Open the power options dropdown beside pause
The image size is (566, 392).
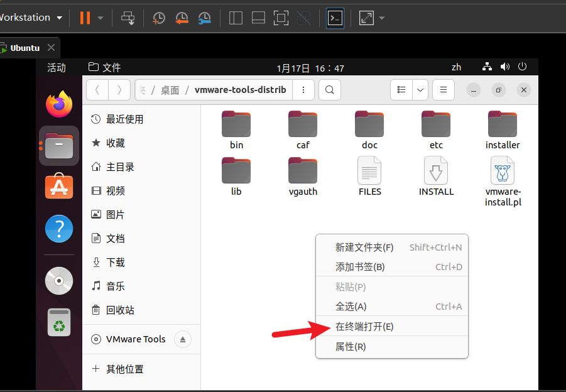point(101,18)
